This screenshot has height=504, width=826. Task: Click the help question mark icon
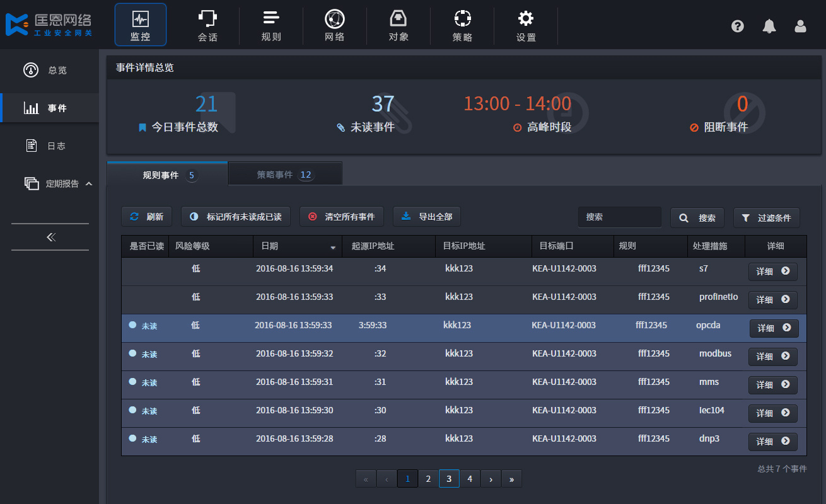(x=738, y=26)
